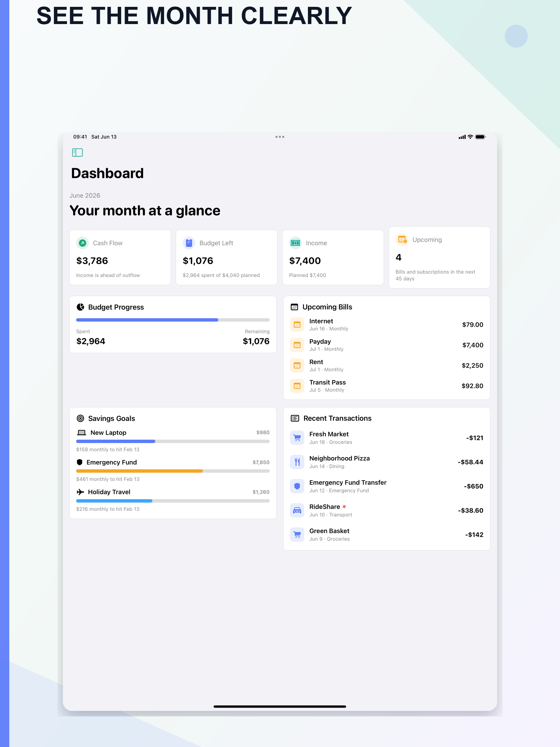Click the New Laptop laptop icon
The height and width of the screenshot is (747, 560).
(x=81, y=433)
